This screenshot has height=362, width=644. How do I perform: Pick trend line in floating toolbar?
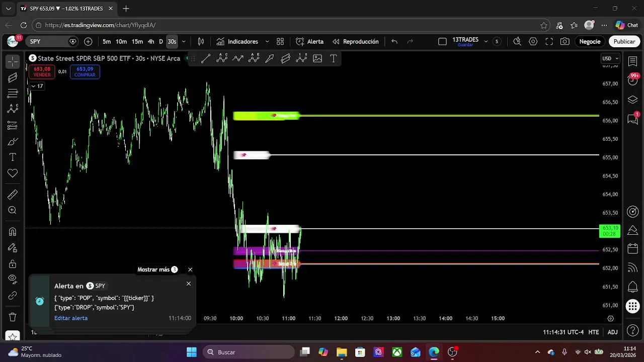(x=206, y=58)
